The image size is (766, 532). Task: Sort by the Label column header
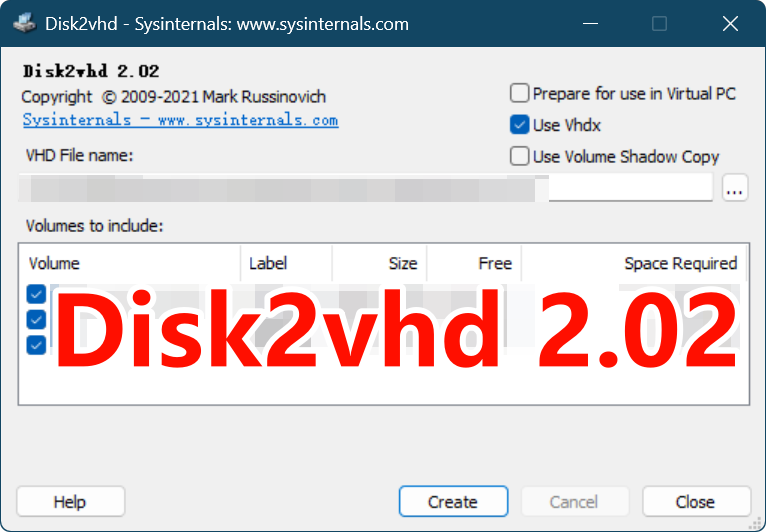pyautogui.click(x=286, y=263)
